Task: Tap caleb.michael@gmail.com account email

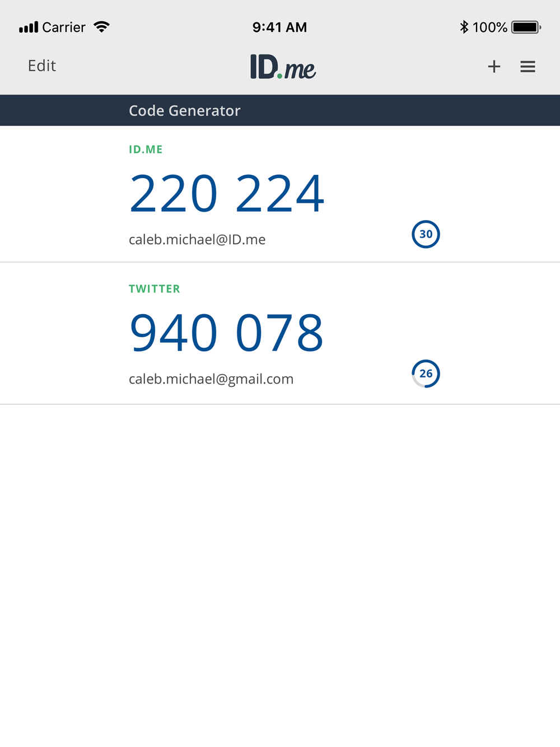Action: 211,379
